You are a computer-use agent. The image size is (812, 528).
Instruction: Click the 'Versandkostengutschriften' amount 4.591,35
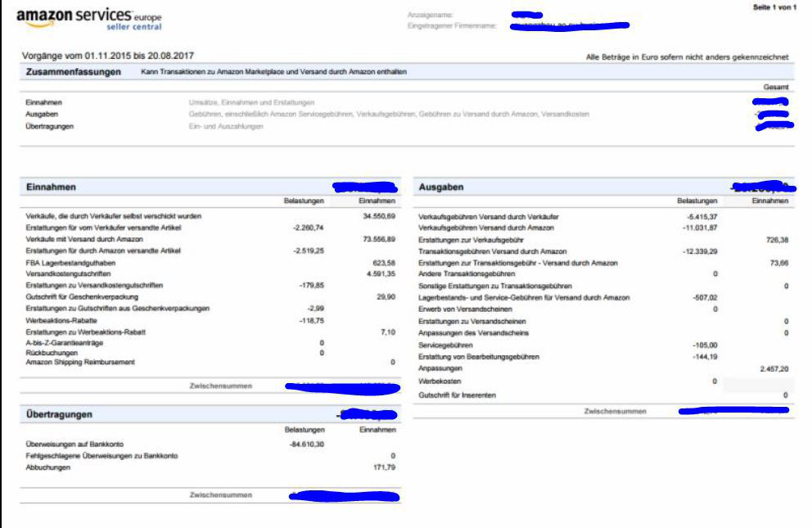click(379, 273)
